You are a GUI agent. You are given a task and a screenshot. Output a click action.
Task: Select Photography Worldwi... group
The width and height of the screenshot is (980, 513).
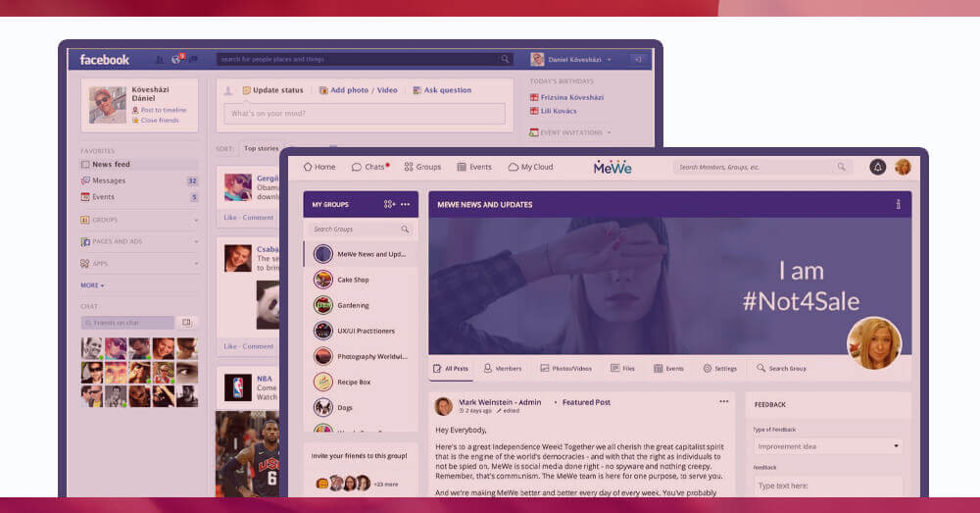tap(361, 357)
